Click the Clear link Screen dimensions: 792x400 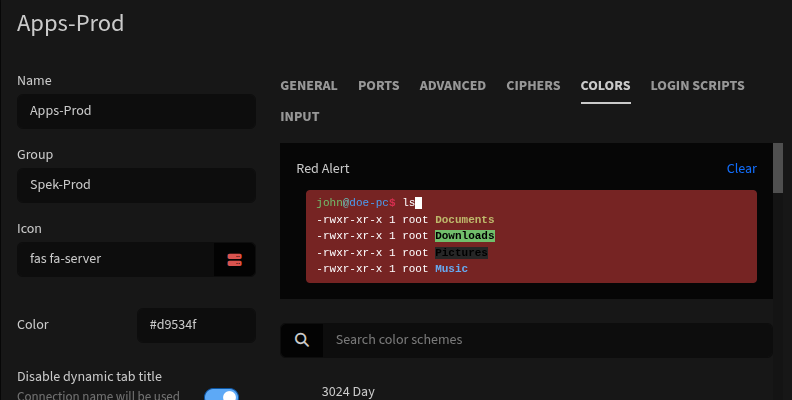[x=741, y=169]
